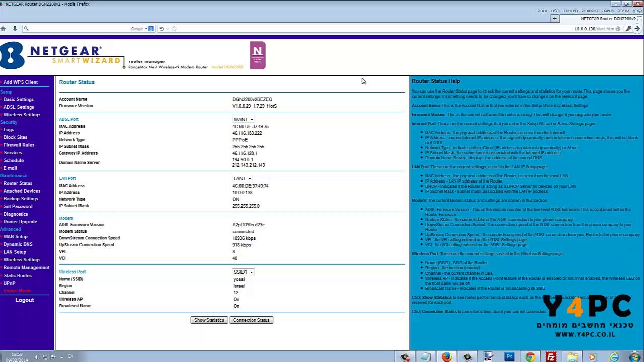Open the עריכה (Edit) menu
Screen dimensions: 644x362
pos(623,11)
